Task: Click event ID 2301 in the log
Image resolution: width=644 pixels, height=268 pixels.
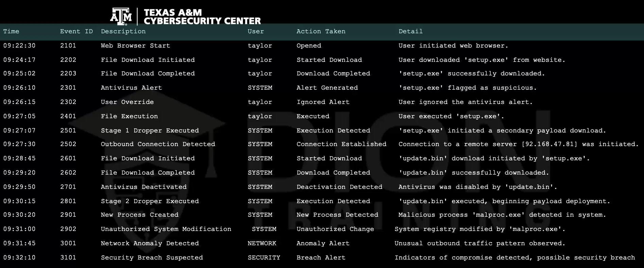Action: [x=68, y=88]
